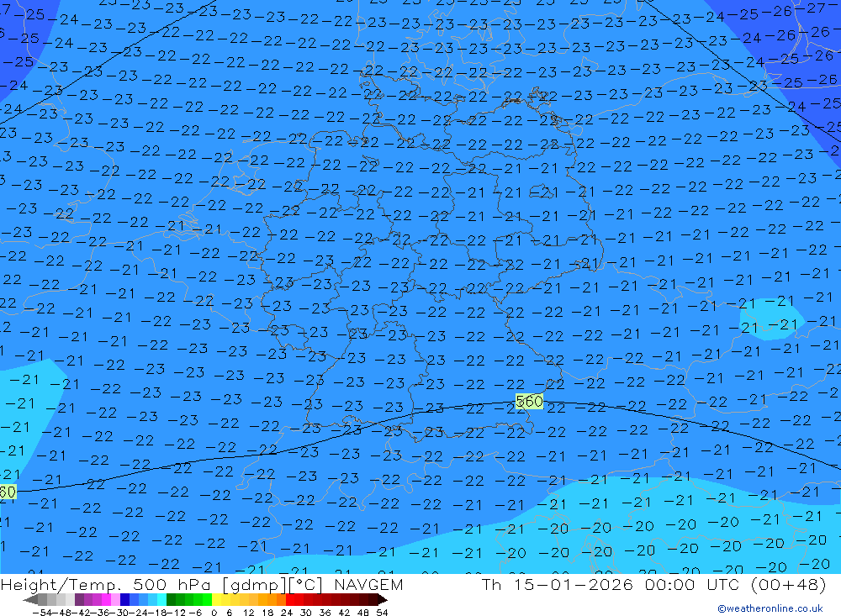Click the NAVGEM model name in the title
The height and width of the screenshot is (616, 841).
(x=368, y=584)
